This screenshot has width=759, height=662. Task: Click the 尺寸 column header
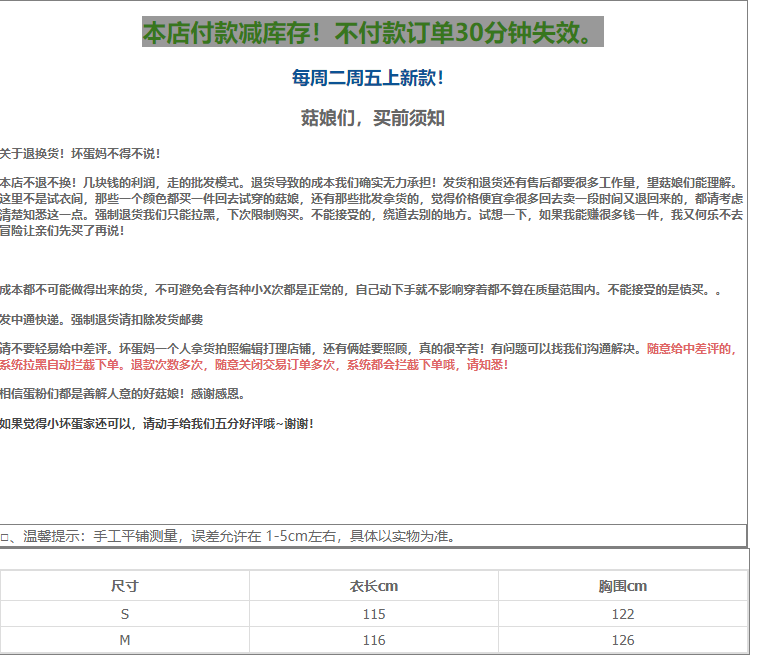pos(125,586)
